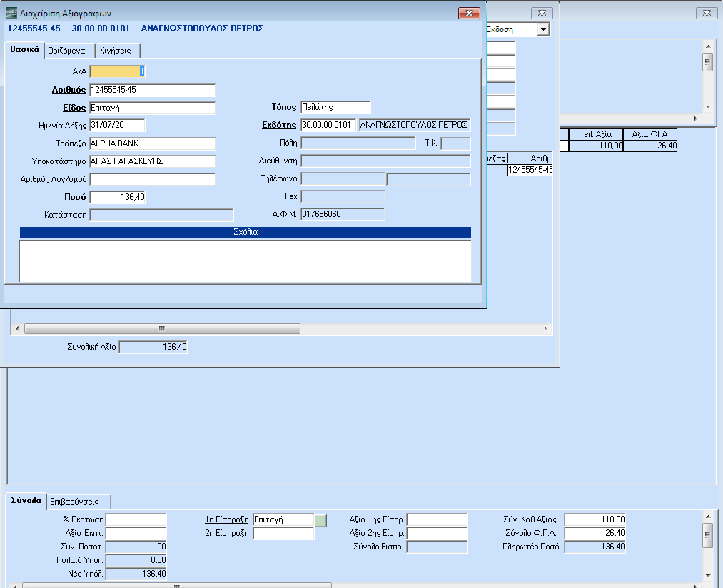This screenshot has height=588, width=723.
Task: Click the empty Αριθμός Λογ/σμού field
Action: click(x=153, y=179)
